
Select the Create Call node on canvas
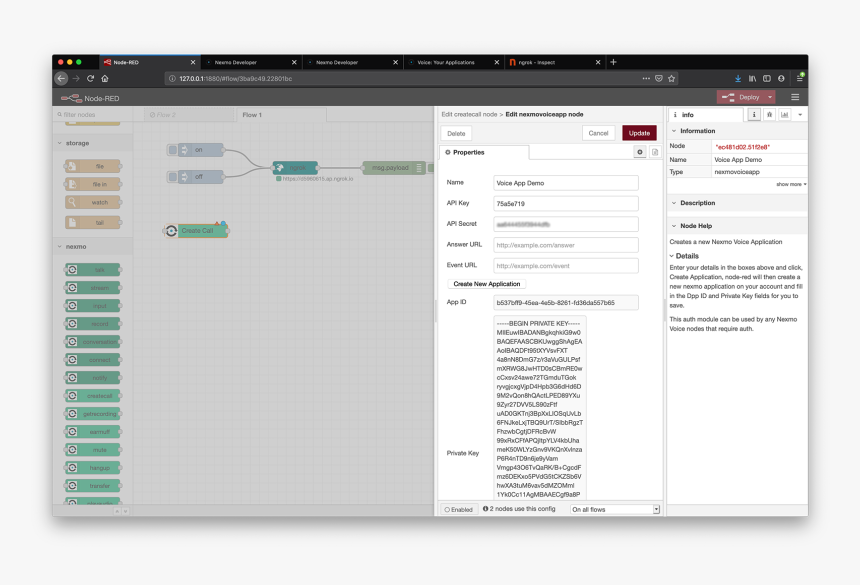pos(195,231)
